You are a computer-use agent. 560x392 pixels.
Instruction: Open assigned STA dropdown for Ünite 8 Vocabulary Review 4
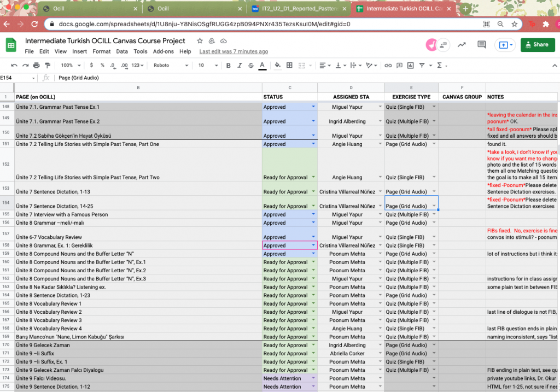pyautogui.click(x=380, y=329)
